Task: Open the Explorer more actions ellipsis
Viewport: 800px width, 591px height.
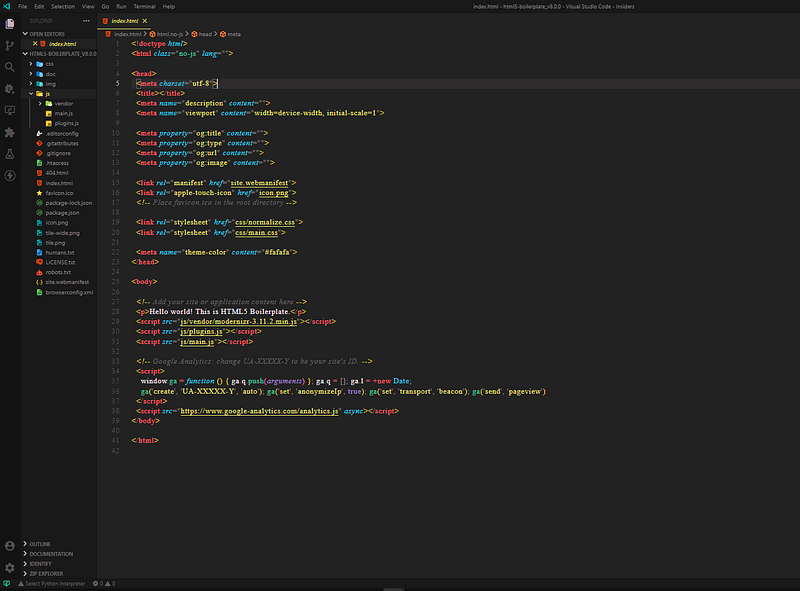Action: click(86, 21)
